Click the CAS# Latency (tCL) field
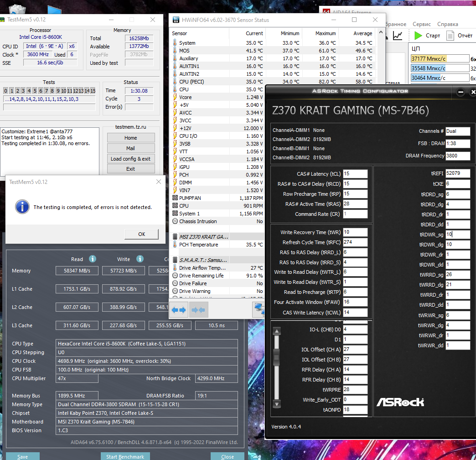The height and width of the screenshot is (460, 476). (355, 174)
